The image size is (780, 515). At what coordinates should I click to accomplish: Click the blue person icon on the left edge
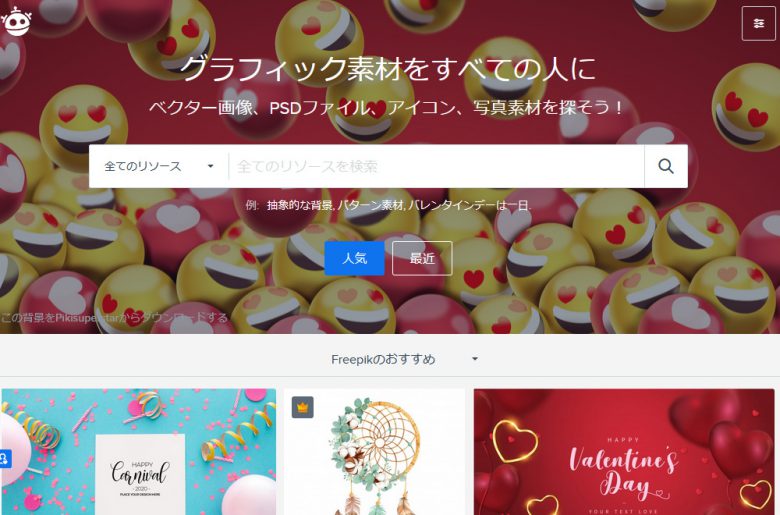(x=5, y=458)
